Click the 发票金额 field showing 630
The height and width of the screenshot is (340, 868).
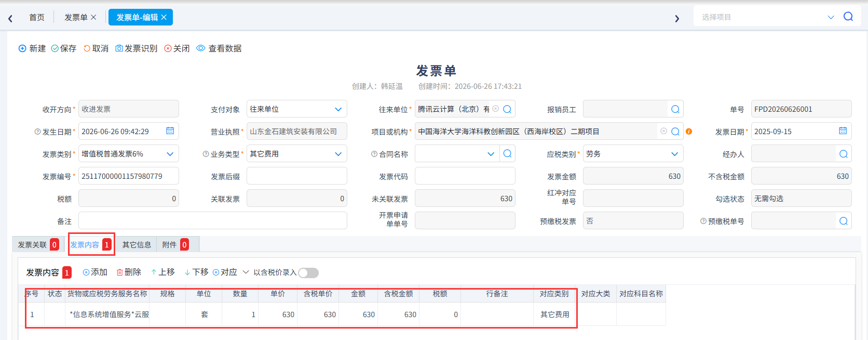pos(633,176)
